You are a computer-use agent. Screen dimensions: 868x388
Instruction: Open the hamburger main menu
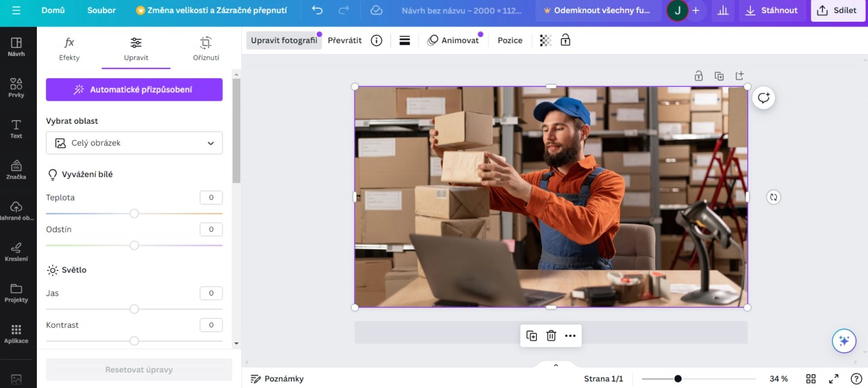click(16, 10)
